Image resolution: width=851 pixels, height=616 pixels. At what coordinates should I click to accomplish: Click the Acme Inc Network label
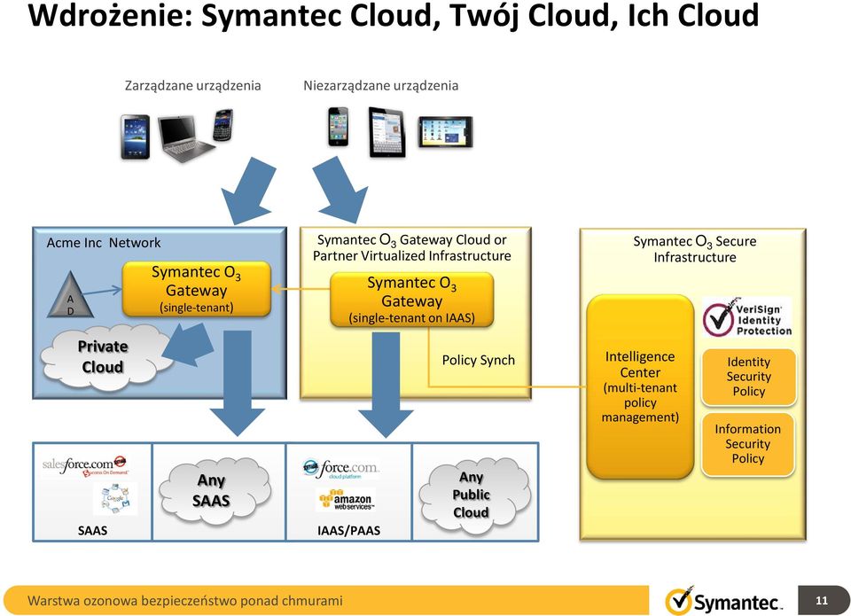point(104,243)
